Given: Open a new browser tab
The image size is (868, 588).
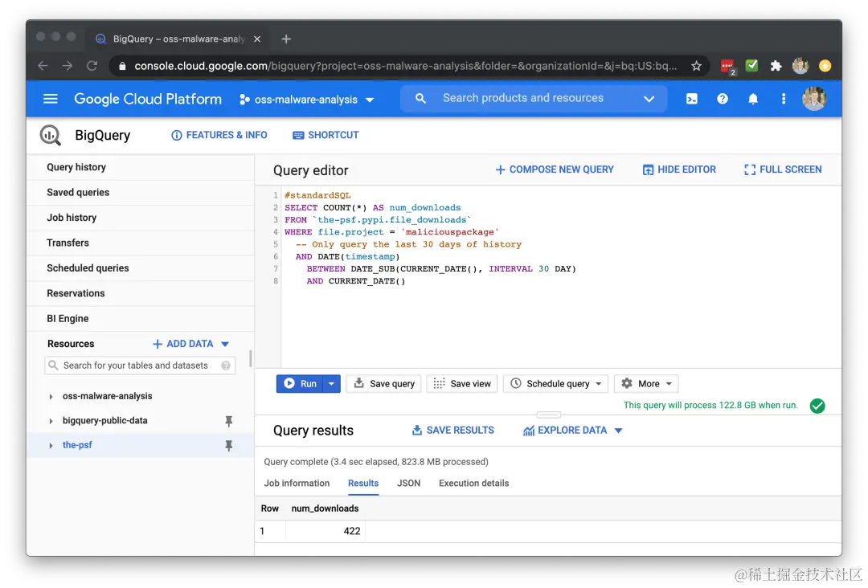Looking at the screenshot, I should coord(285,39).
